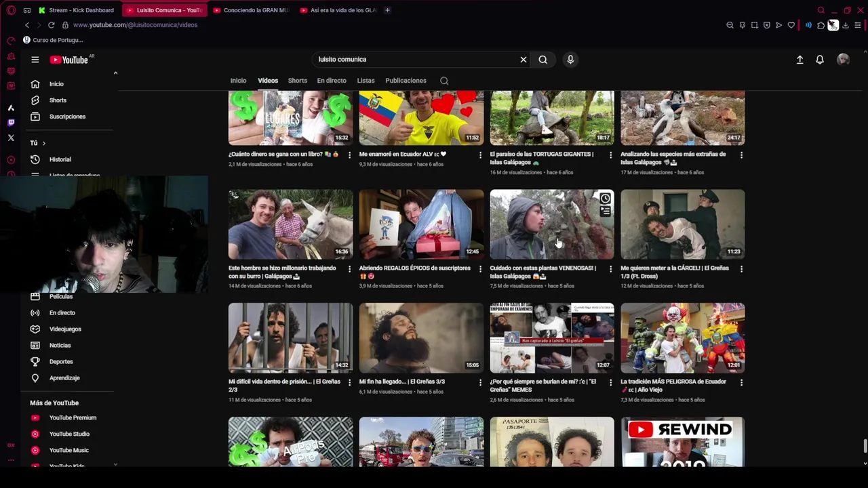Viewport: 868px width, 488px height.
Task: Select the Videos channel tab
Action: click(268, 81)
